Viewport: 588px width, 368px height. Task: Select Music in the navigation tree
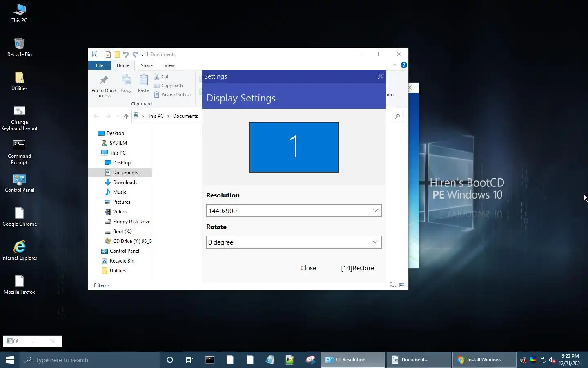(x=116, y=192)
